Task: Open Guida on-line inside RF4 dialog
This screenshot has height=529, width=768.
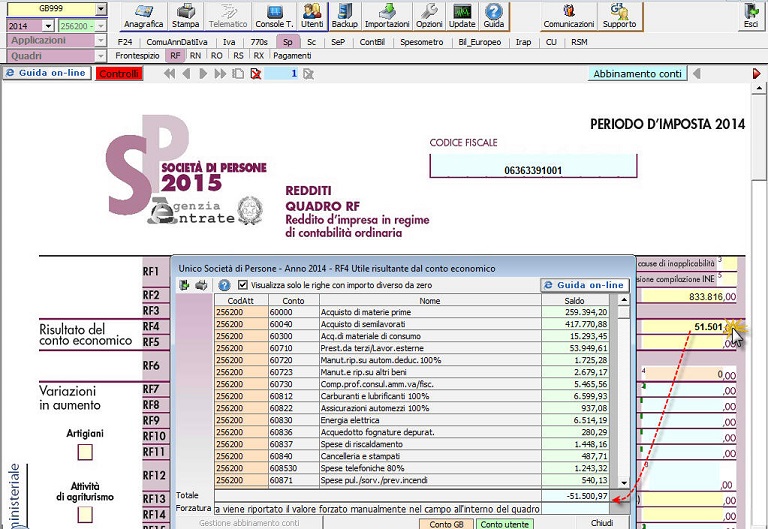Action: pyautogui.click(x=585, y=285)
